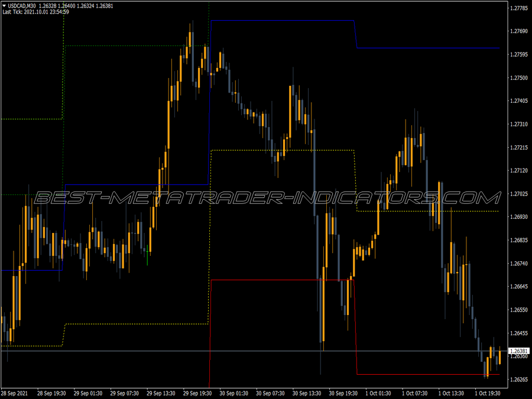
Task: Click the 1.27120 price scale label
Action: click(x=519, y=170)
